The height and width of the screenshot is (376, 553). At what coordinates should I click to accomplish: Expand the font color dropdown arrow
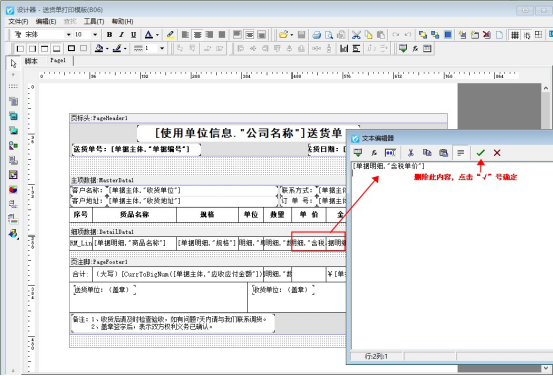click(x=157, y=35)
